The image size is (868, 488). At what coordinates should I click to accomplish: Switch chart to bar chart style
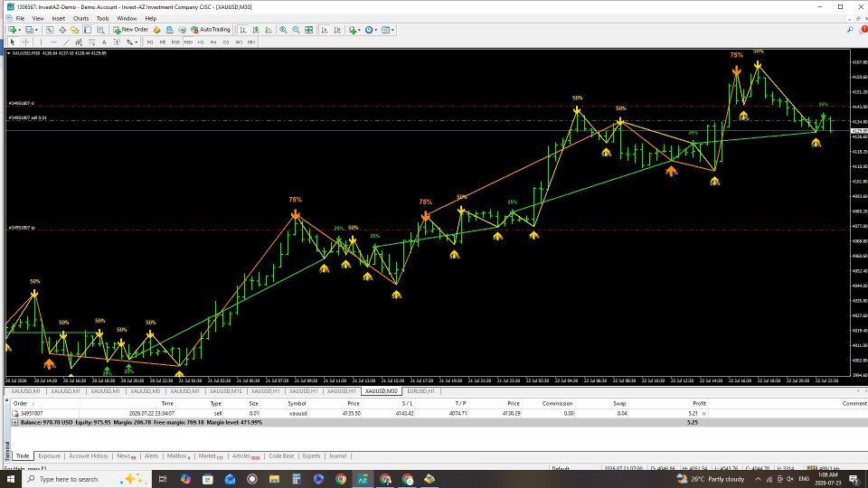pyautogui.click(x=243, y=30)
